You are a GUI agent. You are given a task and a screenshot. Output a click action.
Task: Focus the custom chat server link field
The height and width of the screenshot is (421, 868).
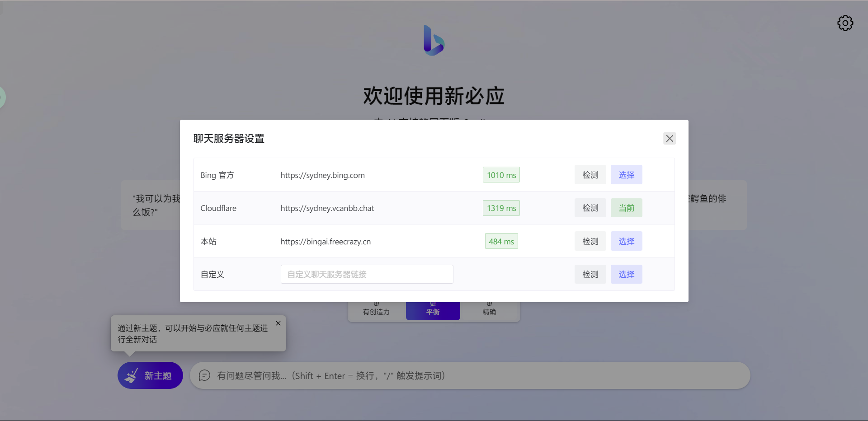pyautogui.click(x=367, y=274)
